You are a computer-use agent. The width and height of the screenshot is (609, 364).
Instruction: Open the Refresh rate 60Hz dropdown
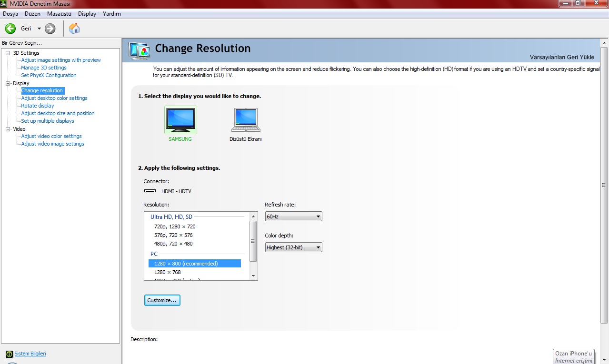[293, 216]
